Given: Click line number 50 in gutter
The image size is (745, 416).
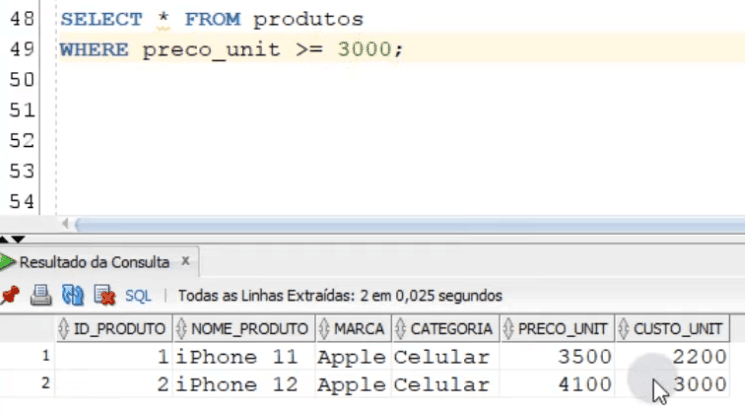Looking at the screenshot, I should (22, 80).
